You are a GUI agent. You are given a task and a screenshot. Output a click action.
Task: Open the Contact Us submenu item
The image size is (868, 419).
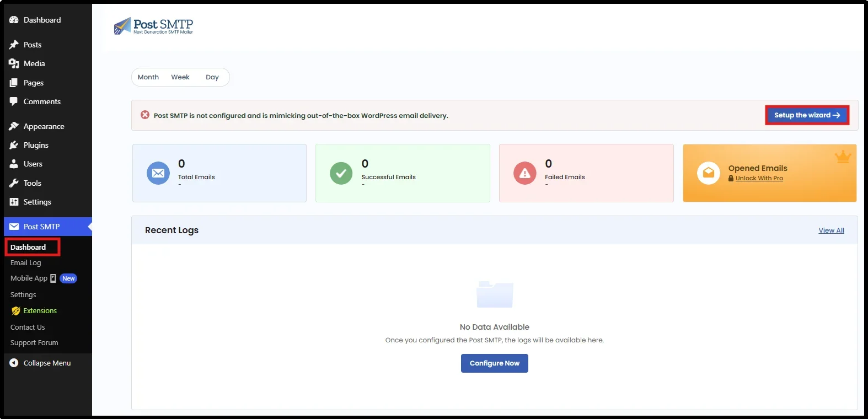(x=28, y=327)
